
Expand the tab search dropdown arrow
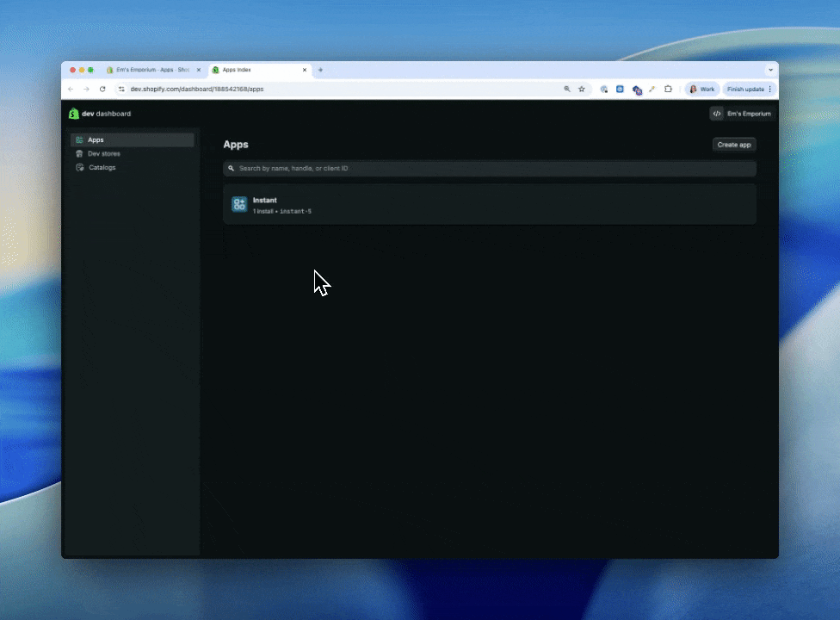tap(770, 70)
